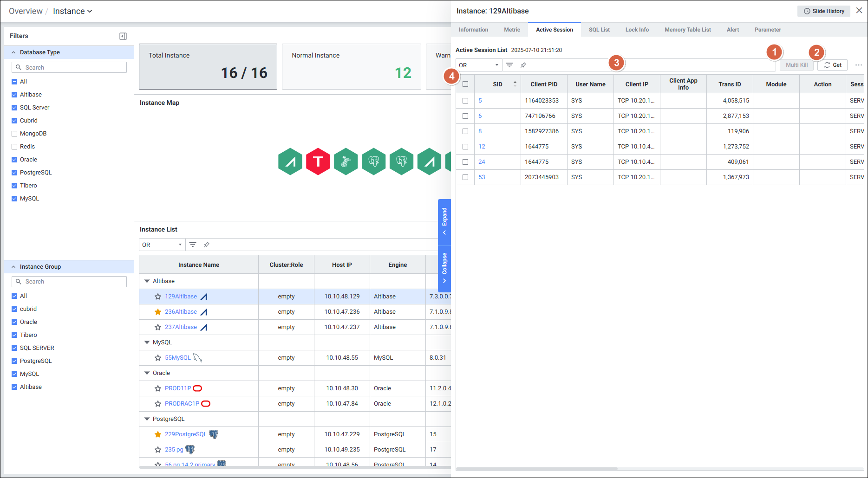
Task: Open the OR dropdown in Active Session List
Action: tap(478, 65)
